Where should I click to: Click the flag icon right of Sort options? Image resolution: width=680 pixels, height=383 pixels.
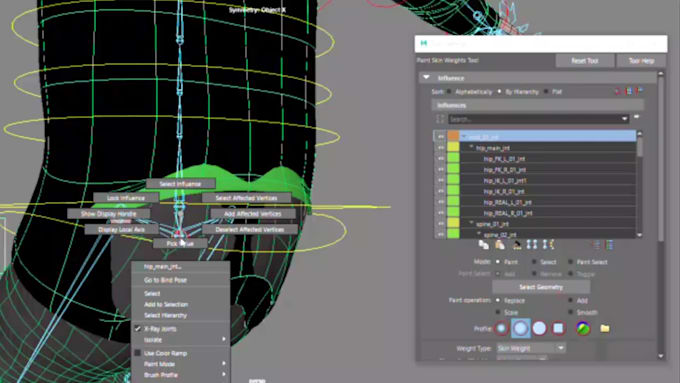639,92
